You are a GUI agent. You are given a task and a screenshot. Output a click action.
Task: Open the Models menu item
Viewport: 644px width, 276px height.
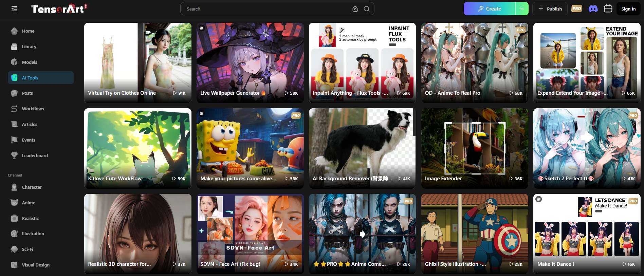(x=41, y=62)
